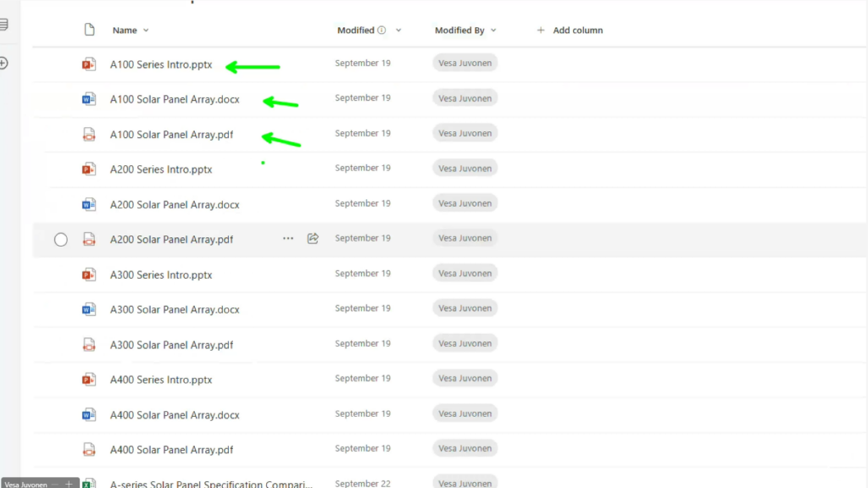Click September 19 date of A300 Solar Panel Array.pdf

pos(363,344)
